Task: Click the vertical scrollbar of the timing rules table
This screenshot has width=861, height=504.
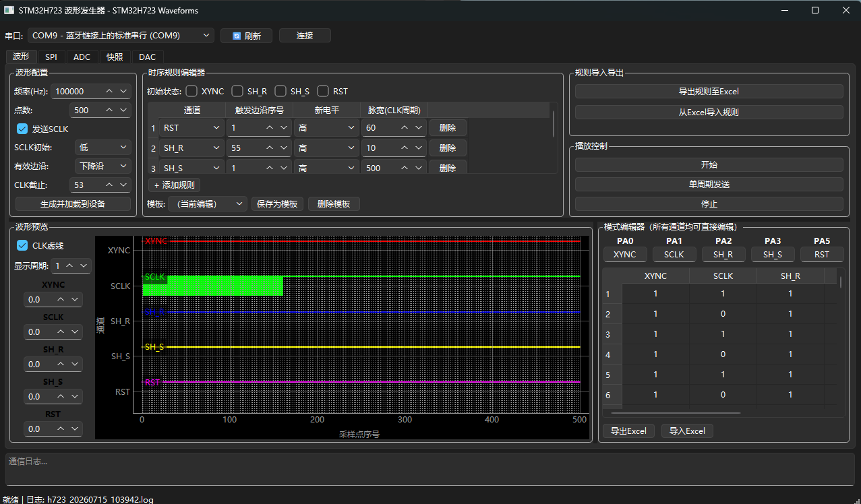Action: 554,123
